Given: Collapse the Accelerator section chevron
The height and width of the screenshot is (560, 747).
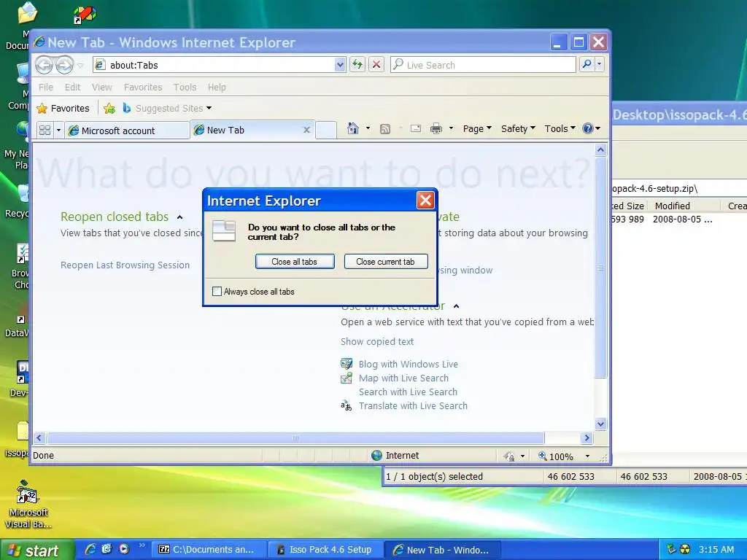Looking at the screenshot, I should pyautogui.click(x=456, y=306).
